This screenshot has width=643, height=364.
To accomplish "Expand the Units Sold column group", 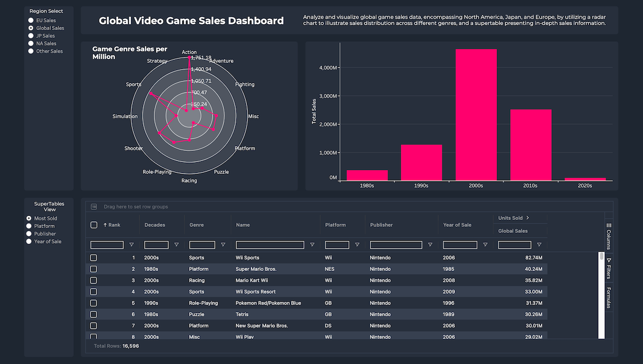I will coord(527,218).
